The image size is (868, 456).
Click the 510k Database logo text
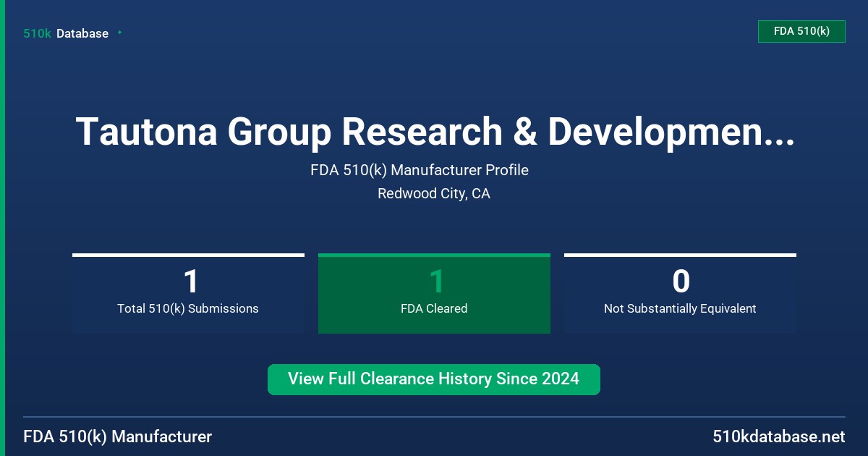(66, 33)
